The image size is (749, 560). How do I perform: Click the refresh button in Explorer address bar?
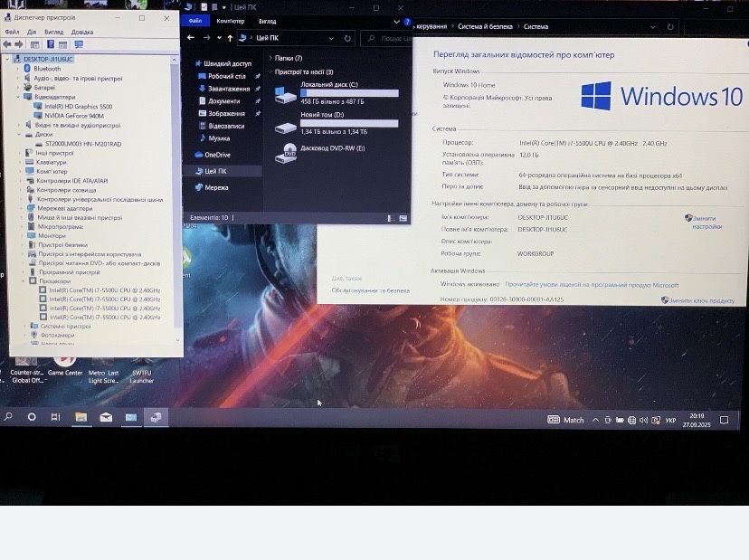[347, 38]
